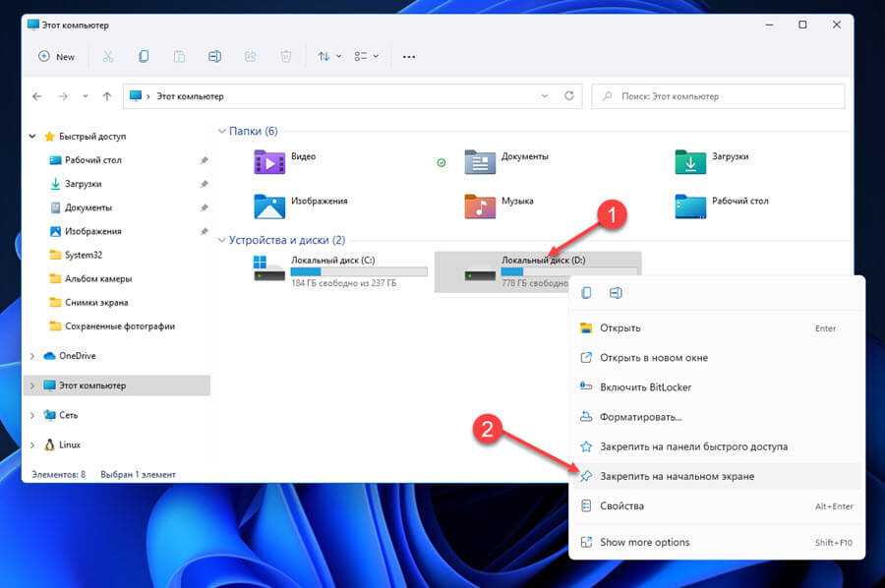Collapse the Быстрый доступ section

(32, 137)
